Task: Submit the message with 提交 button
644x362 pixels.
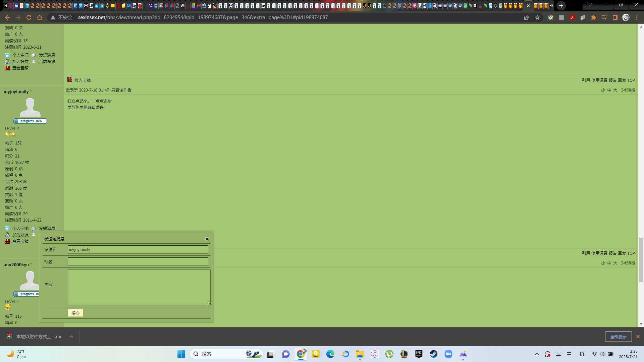Action: tap(75, 313)
